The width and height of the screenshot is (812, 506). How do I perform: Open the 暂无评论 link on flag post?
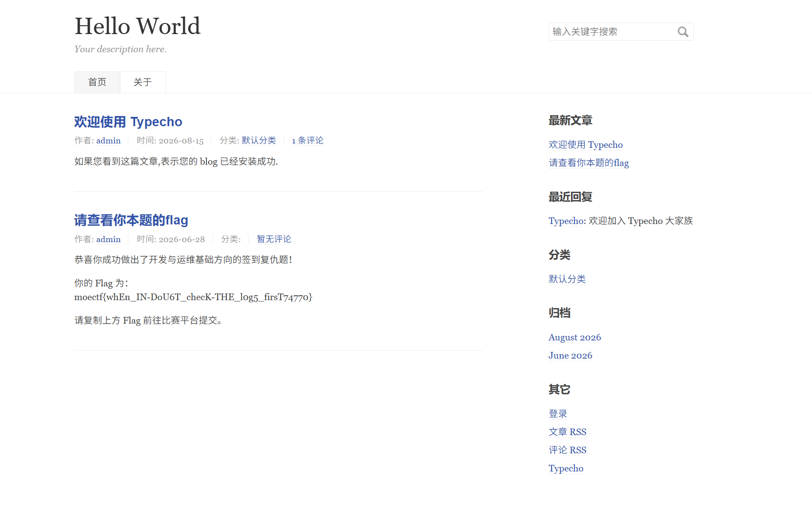(274, 239)
